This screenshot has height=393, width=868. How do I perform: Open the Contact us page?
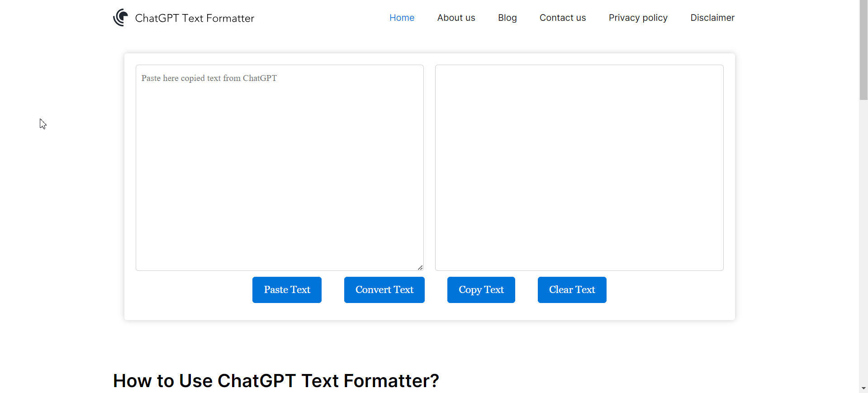[x=562, y=18]
